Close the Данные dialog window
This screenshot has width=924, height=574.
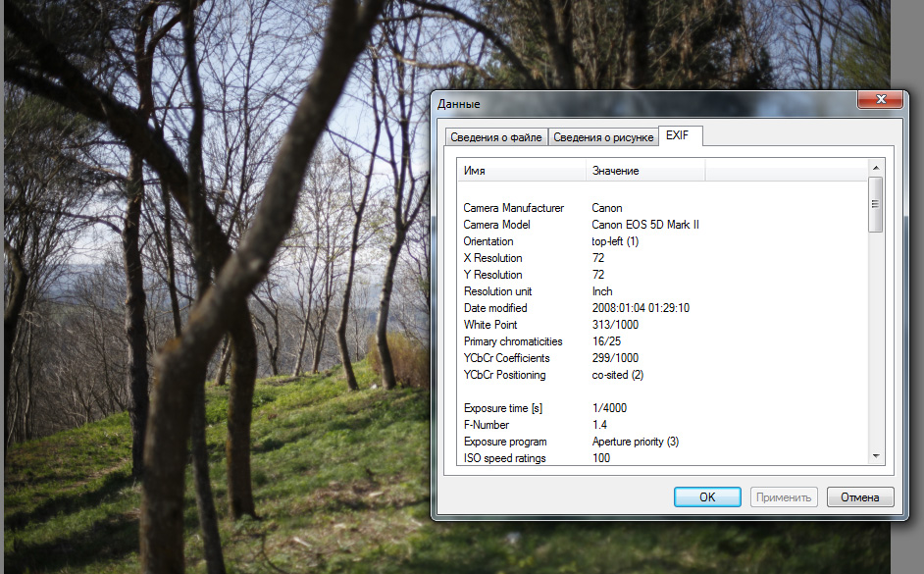click(x=881, y=100)
